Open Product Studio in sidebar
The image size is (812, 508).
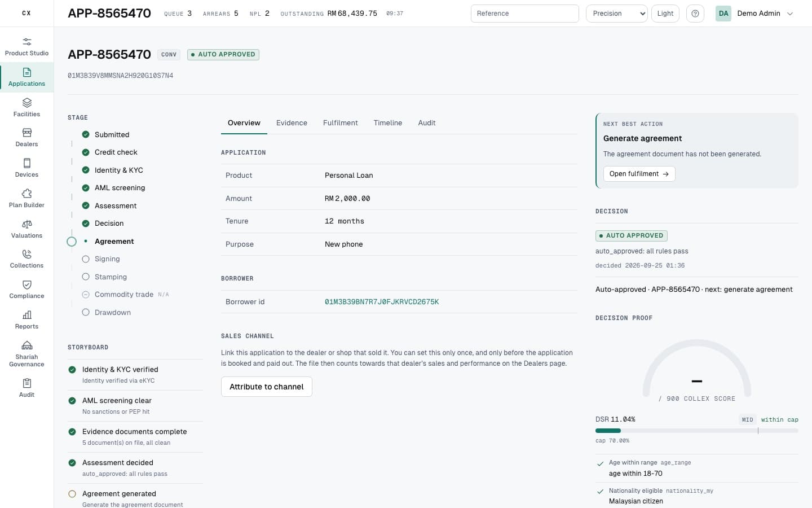(x=27, y=47)
